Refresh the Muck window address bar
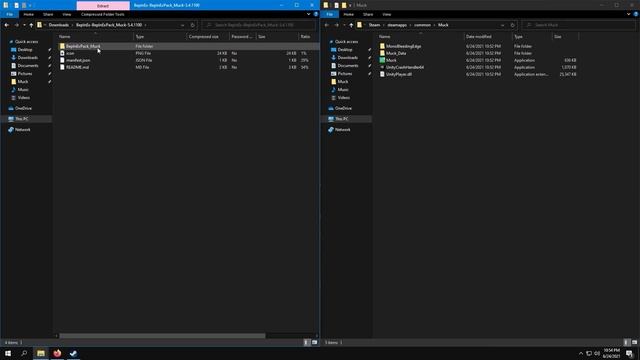Image resolution: width=640 pixels, height=360 pixels. point(513,25)
